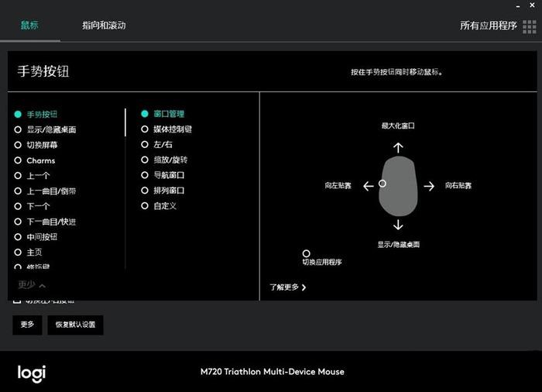Collapse the list with 更少

pyautogui.click(x=32, y=285)
